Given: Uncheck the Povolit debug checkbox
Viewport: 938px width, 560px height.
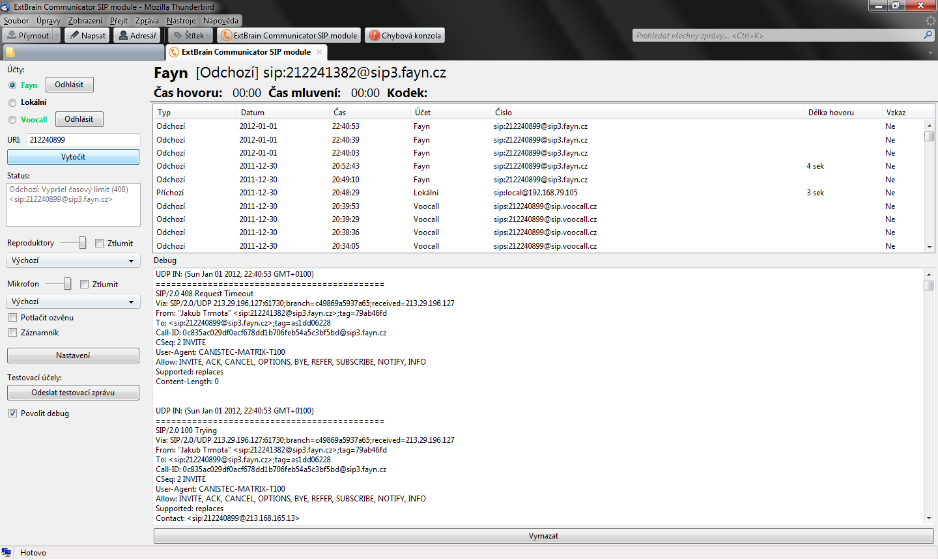Looking at the screenshot, I should 12,413.
